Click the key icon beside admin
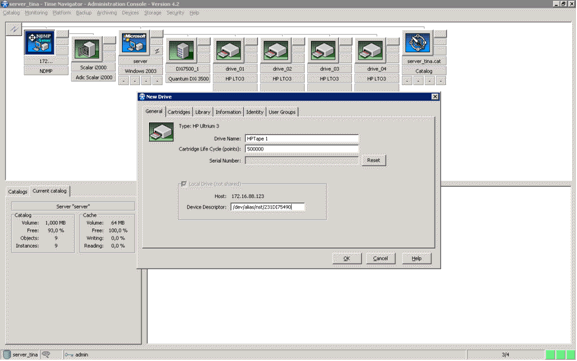Screen dimensions: 577x361 pyautogui.click(x=68, y=355)
